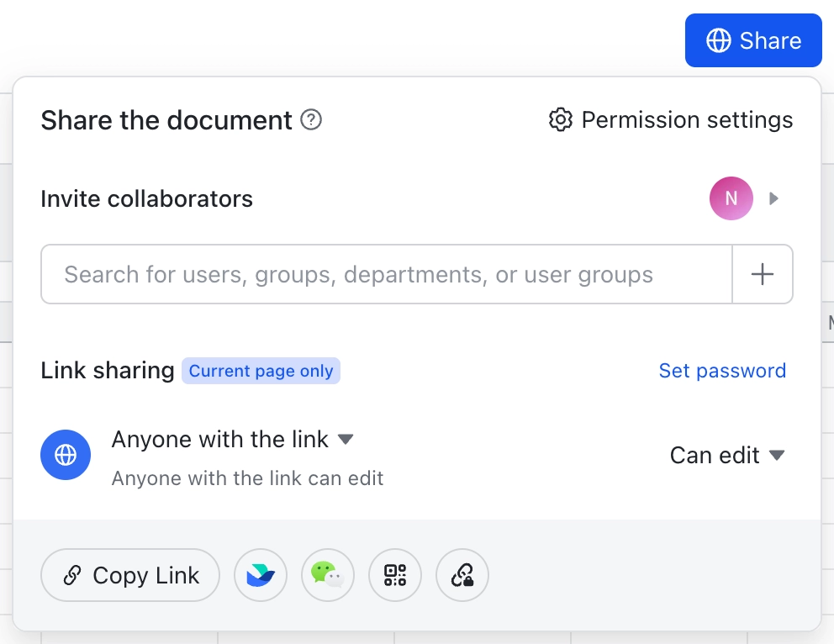
Task: Open the Can edit permission dropdown
Action: pyautogui.click(x=727, y=455)
